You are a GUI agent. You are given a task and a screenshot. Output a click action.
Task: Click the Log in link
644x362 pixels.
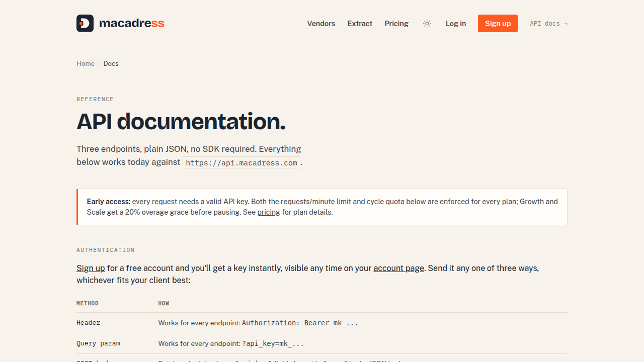[456, 24]
